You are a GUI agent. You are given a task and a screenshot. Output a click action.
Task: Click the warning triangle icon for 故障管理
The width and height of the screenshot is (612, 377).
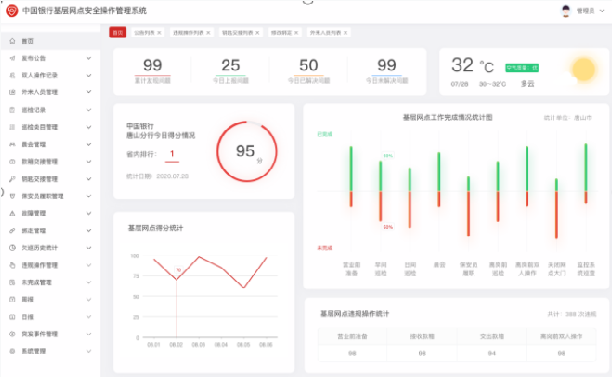(12, 213)
